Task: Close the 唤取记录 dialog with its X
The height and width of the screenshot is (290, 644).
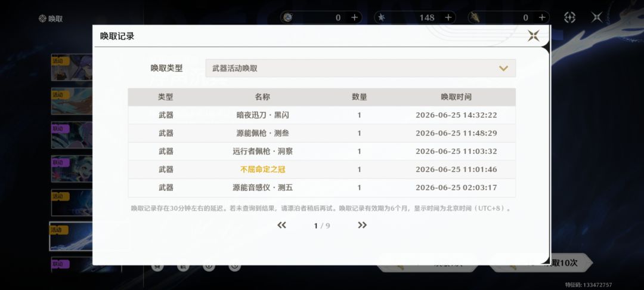Action: coord(534,36)
